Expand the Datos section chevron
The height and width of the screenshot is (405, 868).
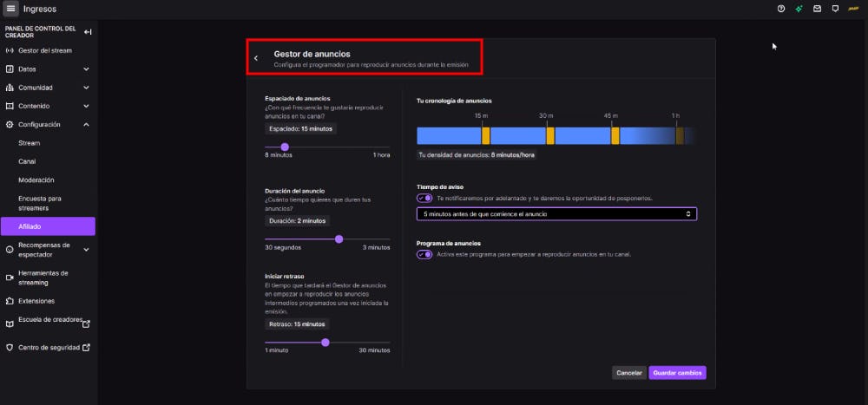click(x=86, y=69)
